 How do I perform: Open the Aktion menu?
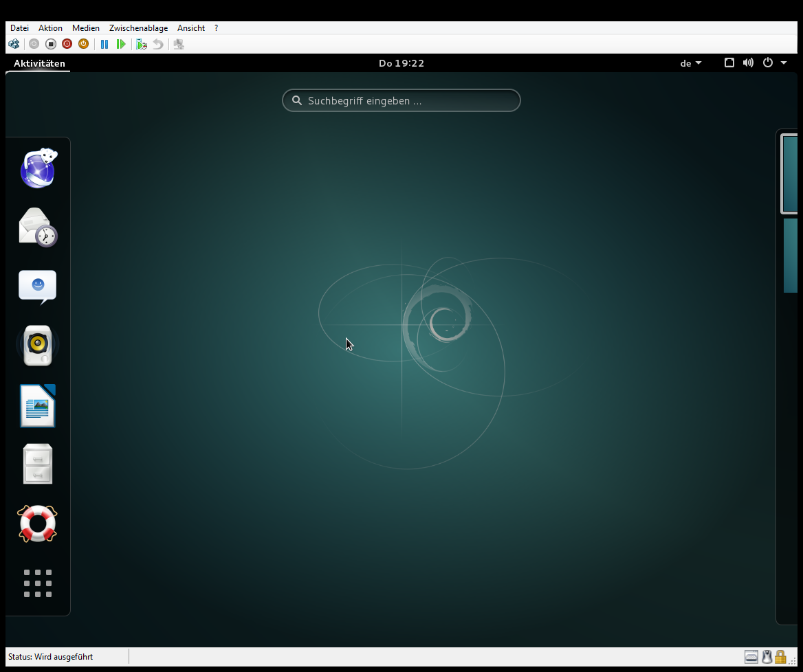(x=50, y=28)
